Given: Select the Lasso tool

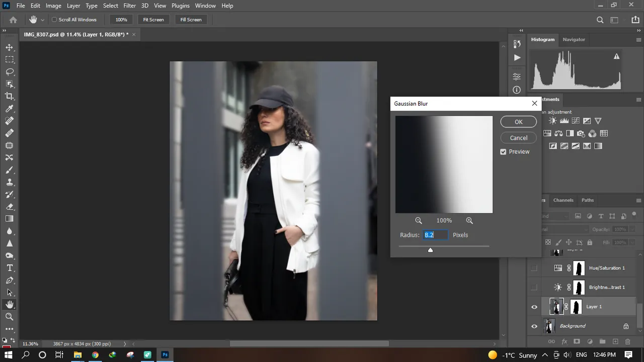Looking at the screenshot, I should point(10,72).
